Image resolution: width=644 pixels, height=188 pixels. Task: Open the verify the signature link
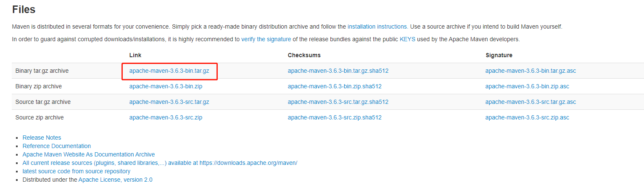pyautogui.click(x=266, y=40)
